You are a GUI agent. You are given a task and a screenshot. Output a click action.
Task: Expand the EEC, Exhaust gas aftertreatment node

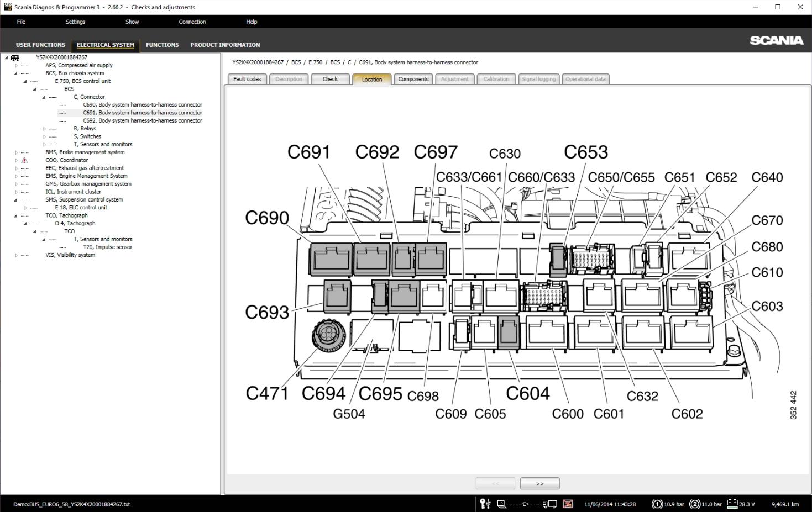(16, 168)
